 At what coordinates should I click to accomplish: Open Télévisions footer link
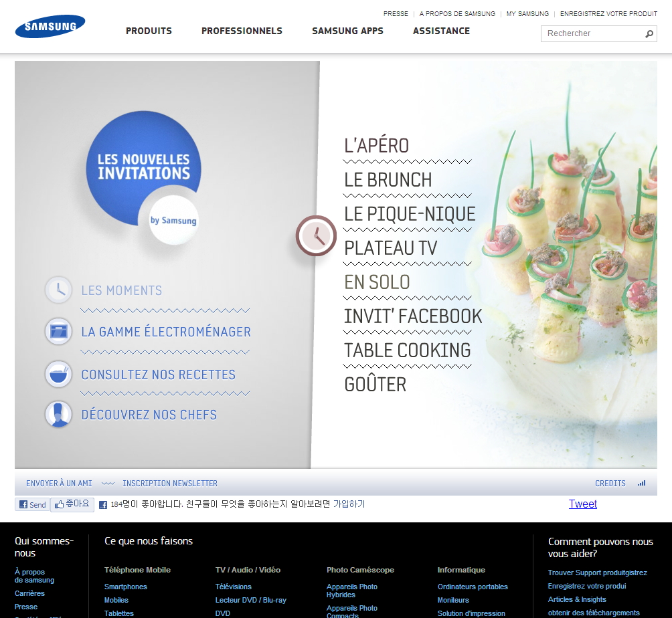click(233, 587)
